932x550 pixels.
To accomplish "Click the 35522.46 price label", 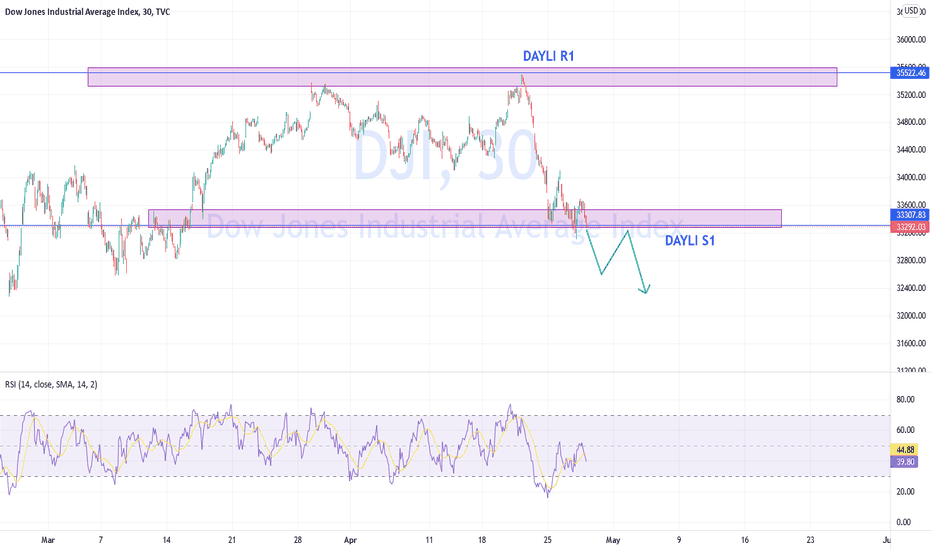I will (x=910, y=73).
